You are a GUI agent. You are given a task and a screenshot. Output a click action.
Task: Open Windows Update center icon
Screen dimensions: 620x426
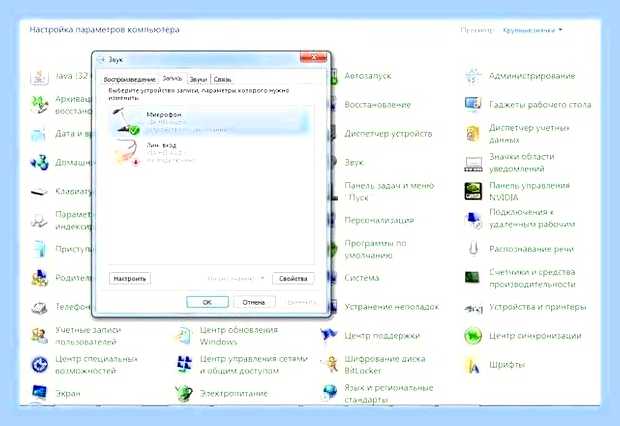click(x=184, y=336)
